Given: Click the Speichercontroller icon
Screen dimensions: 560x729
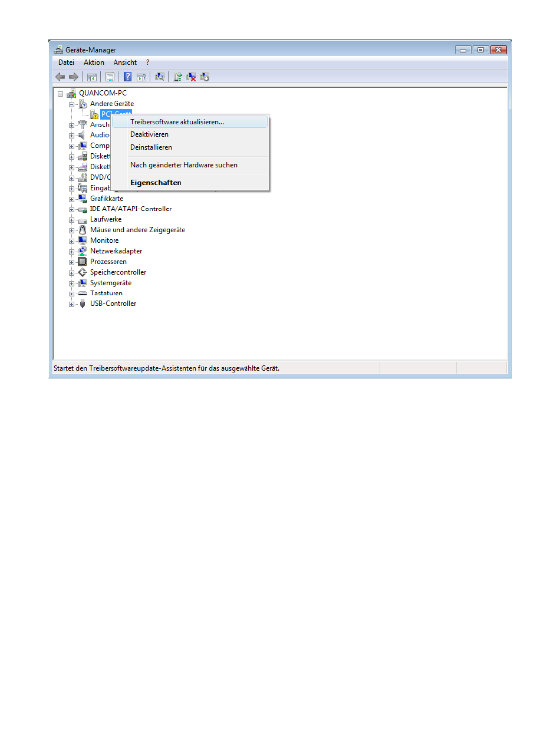Looking at the screenshot, I should [x=83, y=272].
